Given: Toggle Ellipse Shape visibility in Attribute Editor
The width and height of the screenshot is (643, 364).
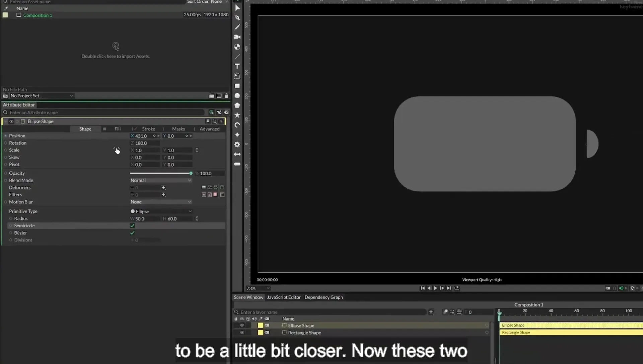Looking at the screenshot, I should [11, 121].
